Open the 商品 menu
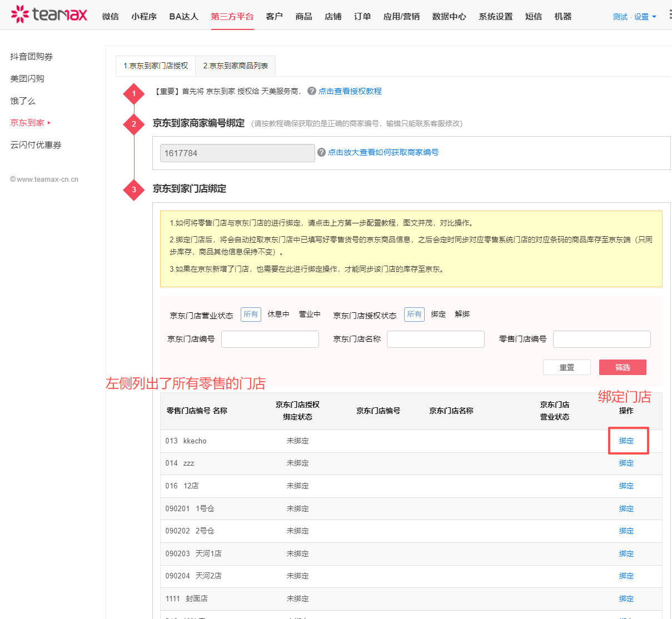The height and width of the screenshot is (619, 672). [x=304, y=17]
